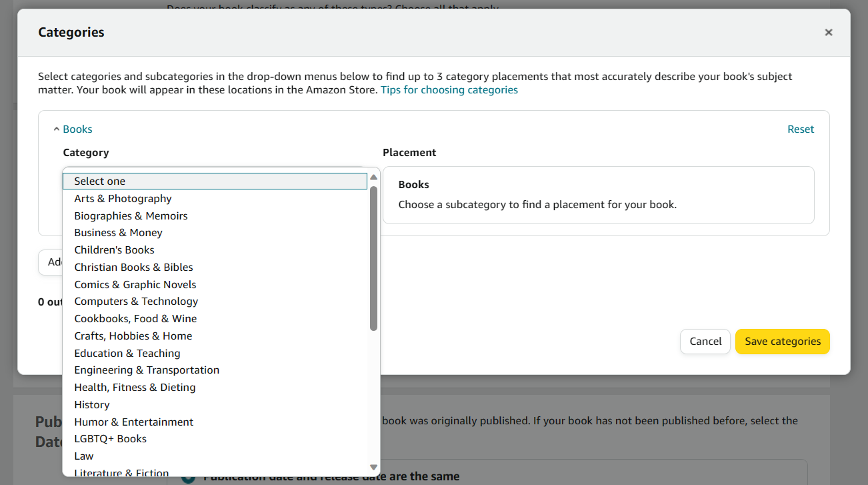Pick Cookbooks, Food & Wine
This screenshot has width=868, height=485.
coord(135,319)
